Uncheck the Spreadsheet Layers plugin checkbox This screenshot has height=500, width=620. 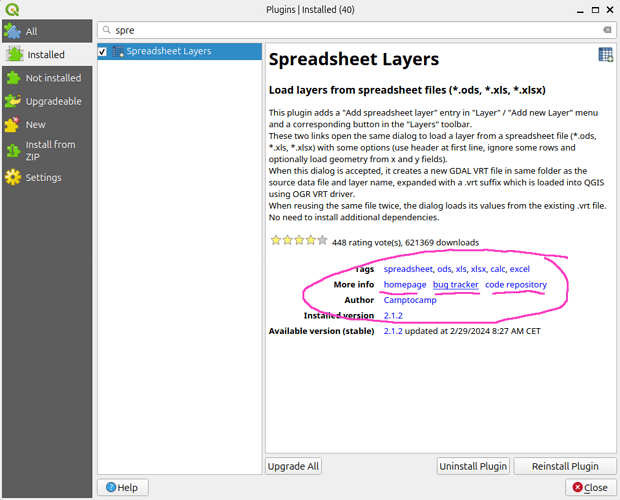click(x=102, y=52)
